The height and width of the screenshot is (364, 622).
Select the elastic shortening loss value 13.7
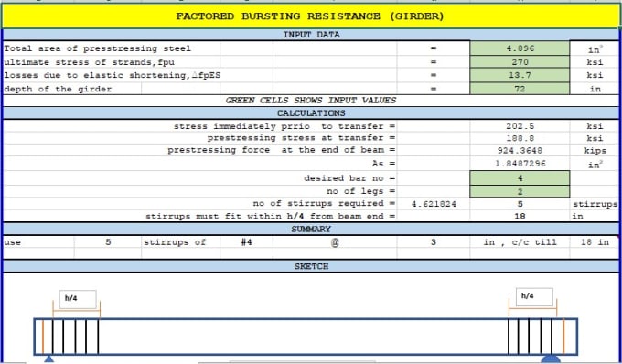[x=520, y=75]
